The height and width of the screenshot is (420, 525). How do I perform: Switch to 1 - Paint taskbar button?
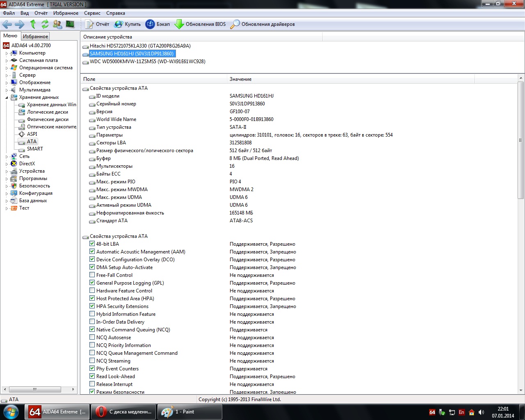[190, 412]
